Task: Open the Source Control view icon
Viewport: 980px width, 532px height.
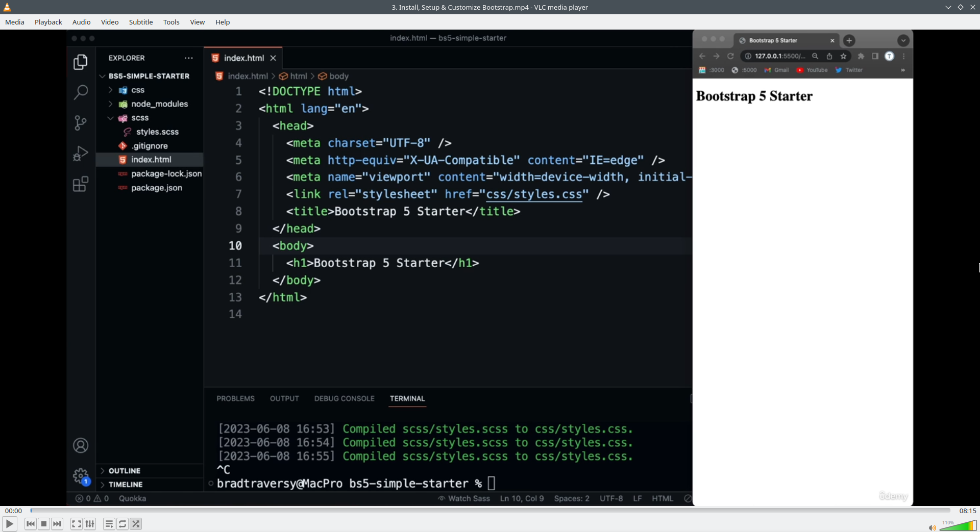Action: [81, 123]
